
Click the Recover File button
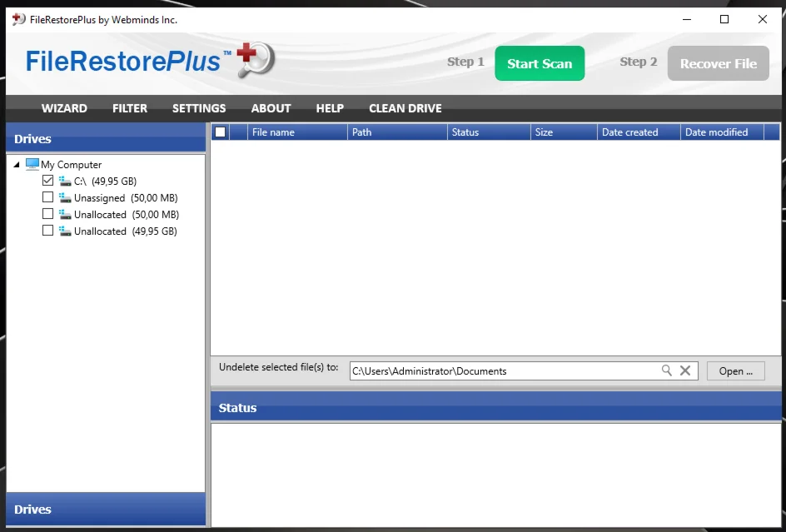tap(719, 63)
